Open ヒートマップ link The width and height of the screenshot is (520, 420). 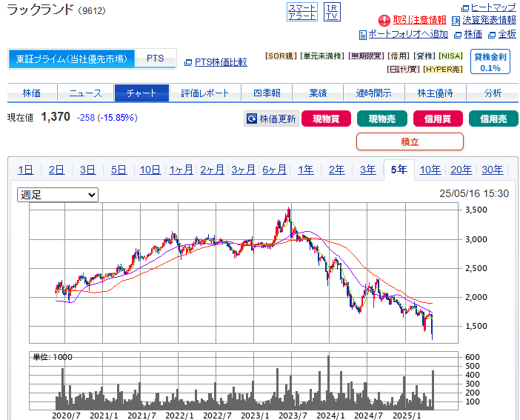pos(493,7)
